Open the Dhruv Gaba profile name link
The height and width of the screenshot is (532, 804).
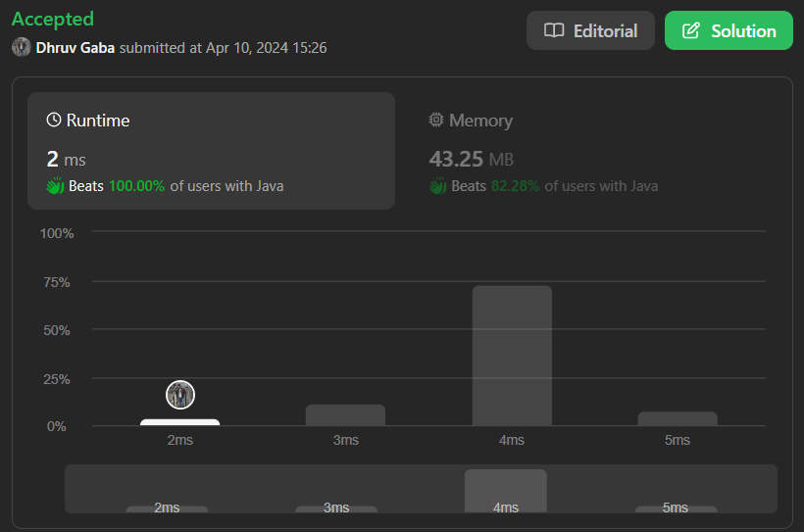coord(75,47)
